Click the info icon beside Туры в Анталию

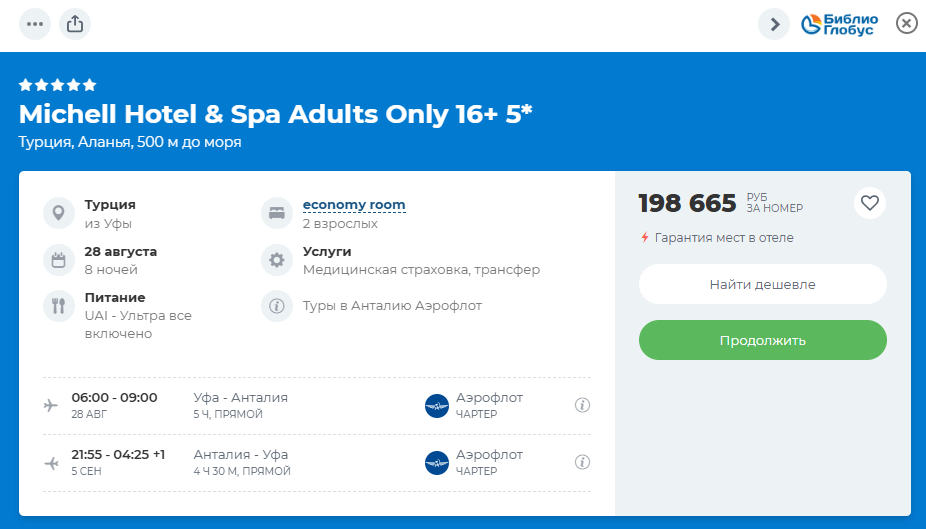276,306
